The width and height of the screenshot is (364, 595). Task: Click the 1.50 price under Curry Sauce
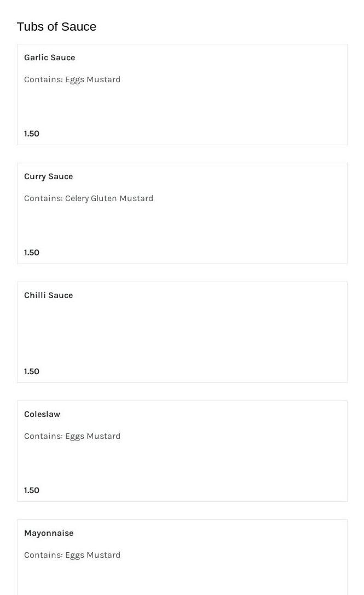pos(32,253)
